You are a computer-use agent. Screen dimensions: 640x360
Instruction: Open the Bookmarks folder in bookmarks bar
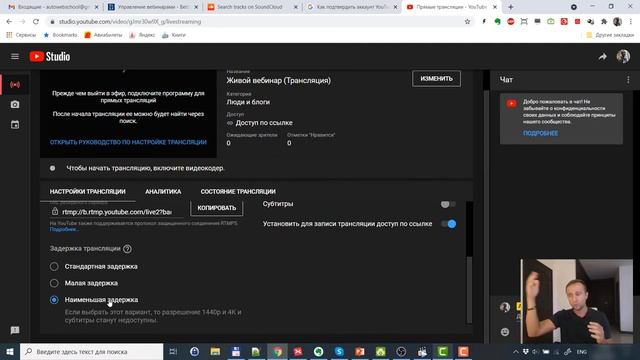click(60, 35)
